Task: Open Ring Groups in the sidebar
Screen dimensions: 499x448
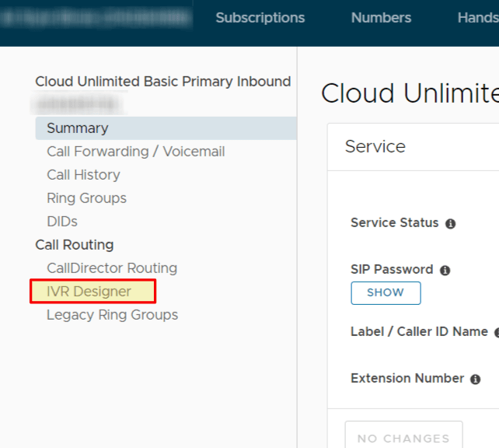Action: click(x=86, y=198)
